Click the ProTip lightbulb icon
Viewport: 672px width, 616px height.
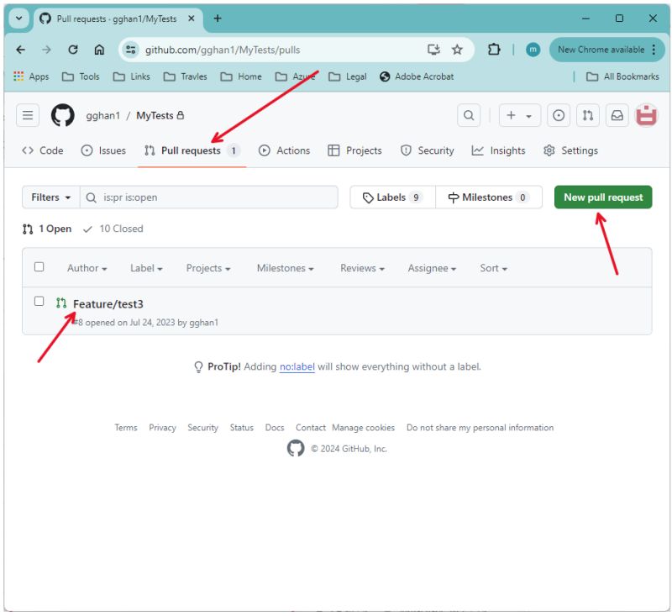pos(198,366)
